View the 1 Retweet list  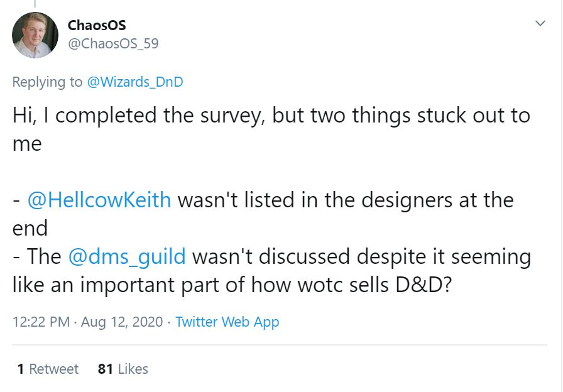click(x=48, y=369)
